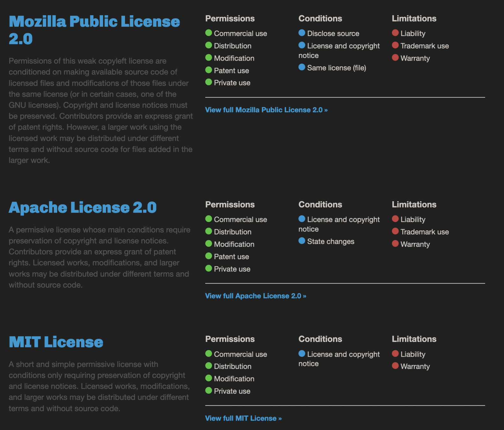Click red dot beside Apache Warranty
The image size is (504, 430).
[x=395, y=244]
